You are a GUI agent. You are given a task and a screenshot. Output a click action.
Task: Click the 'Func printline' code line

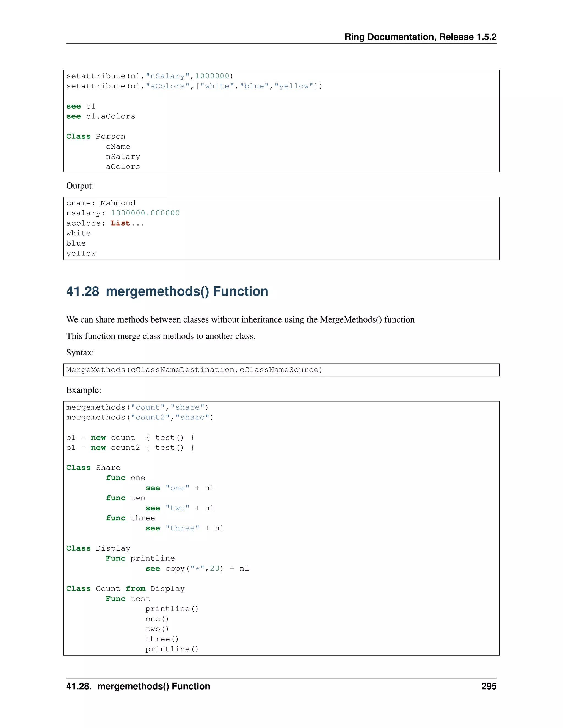[x=140, y=558]
